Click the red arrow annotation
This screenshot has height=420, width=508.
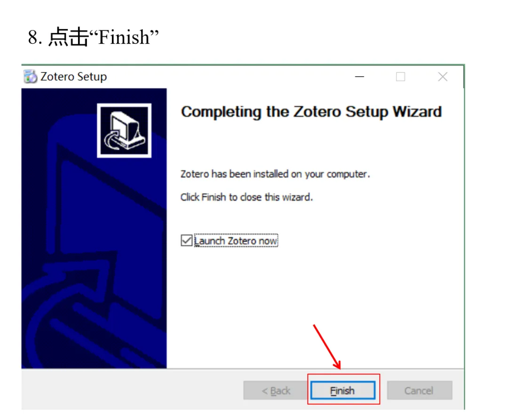(x=327, y=347)
